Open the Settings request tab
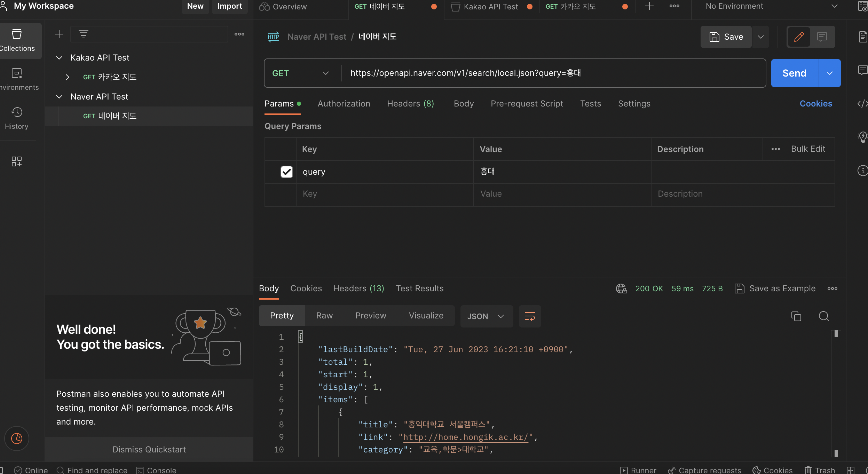The image size is (868, 474). point(634,104)
